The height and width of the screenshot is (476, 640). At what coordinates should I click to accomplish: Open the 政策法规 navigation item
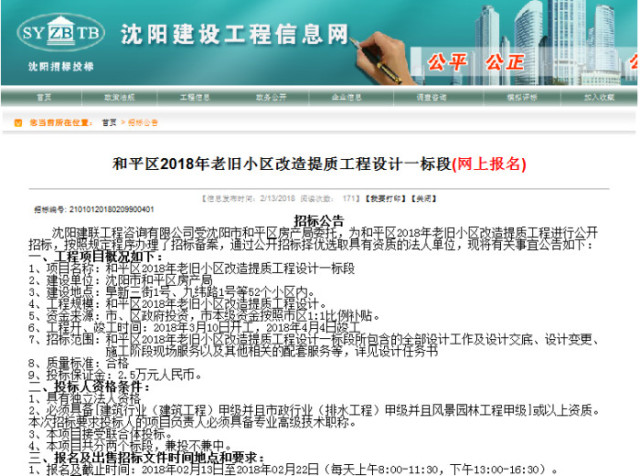coord(120,97)
